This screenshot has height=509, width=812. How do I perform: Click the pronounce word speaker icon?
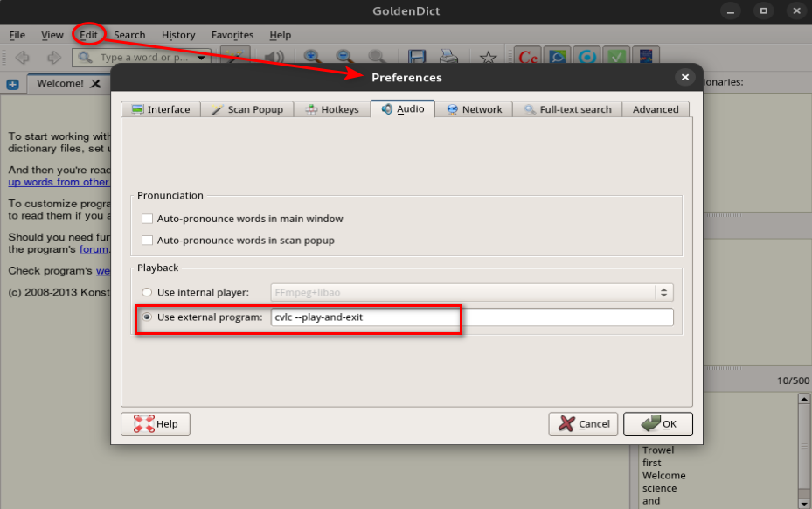274,57
